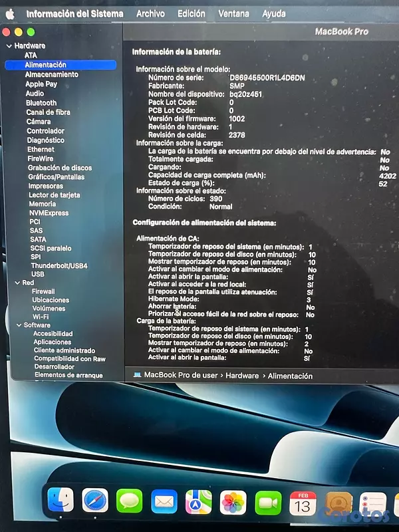Select Canal de fibra in sidebar
Image resolution: width=399 pixels, height=532 pixels.
48,112
